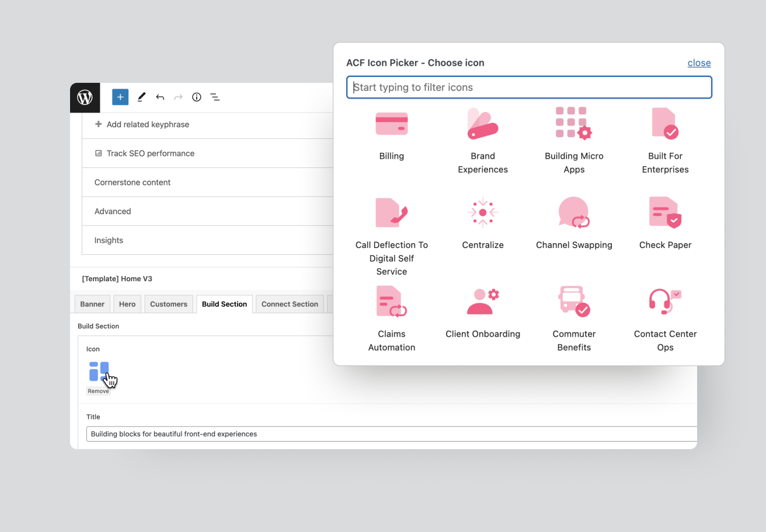Image resolution: width=766 pixels, height=532 pixels.
Task: Choose the Channel Swapping icon
Action: pyautogui.click(x=574, y=212)
